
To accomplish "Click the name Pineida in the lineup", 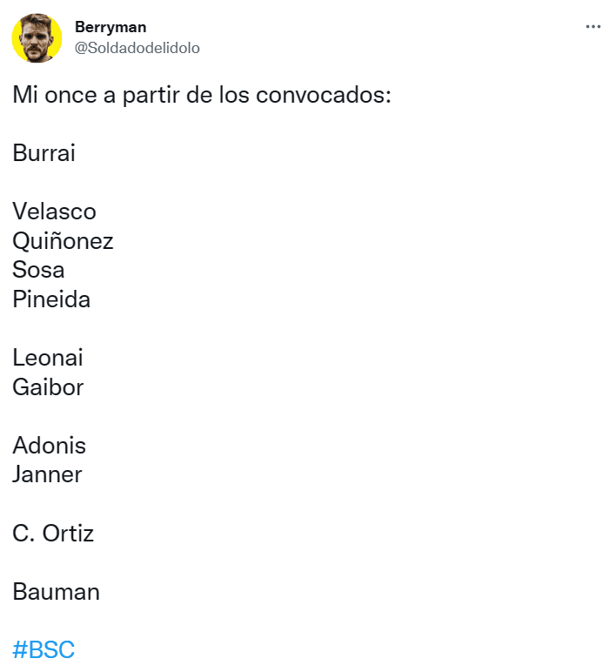I will [x=51, y=299].
